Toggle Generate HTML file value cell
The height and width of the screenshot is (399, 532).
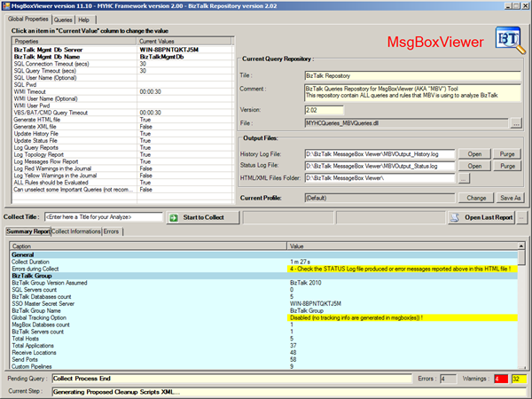pos(185,120)
